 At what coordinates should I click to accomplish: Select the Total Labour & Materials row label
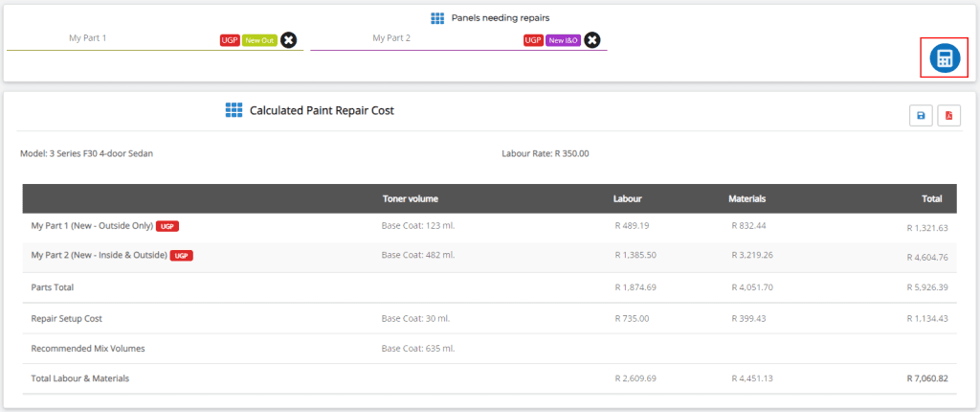79,378
